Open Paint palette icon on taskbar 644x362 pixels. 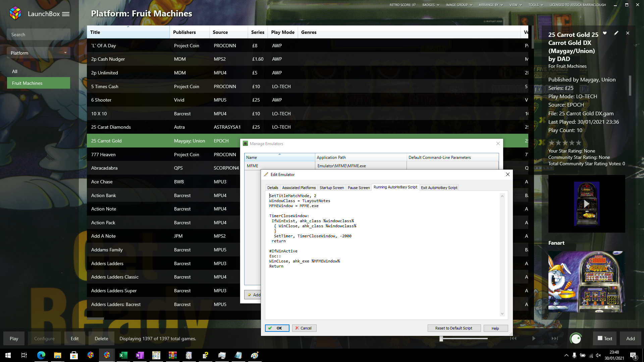click(255, 355)
